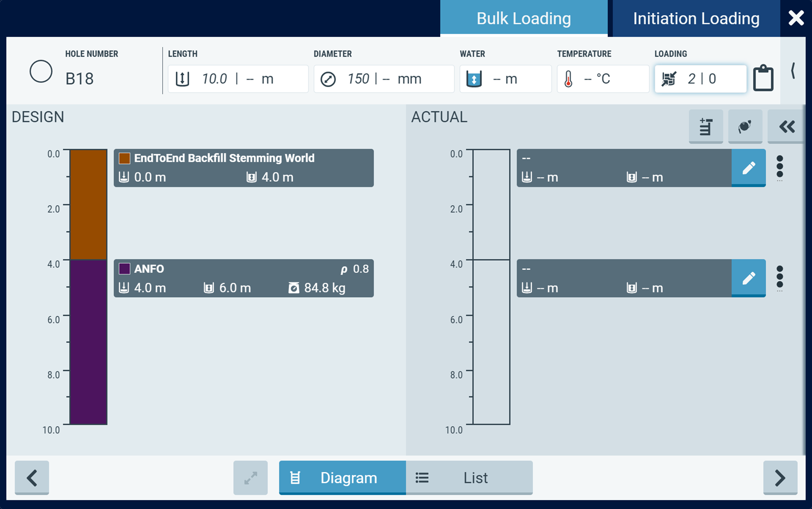The width and height of the screenshot is (812, 509).
Task: Click the purple ANFO color swatch
Action: click(124, 269)
